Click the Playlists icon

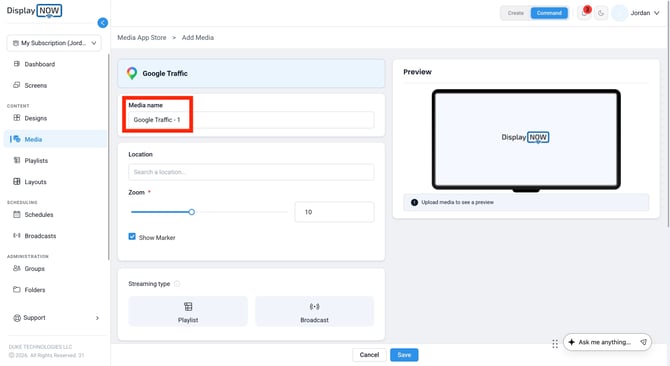click(17, 160)
